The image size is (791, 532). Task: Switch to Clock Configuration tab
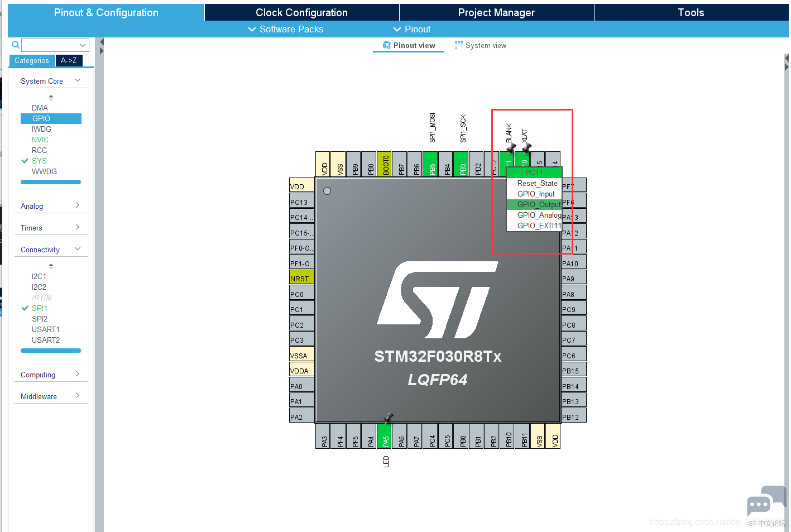tap(301, 12)
